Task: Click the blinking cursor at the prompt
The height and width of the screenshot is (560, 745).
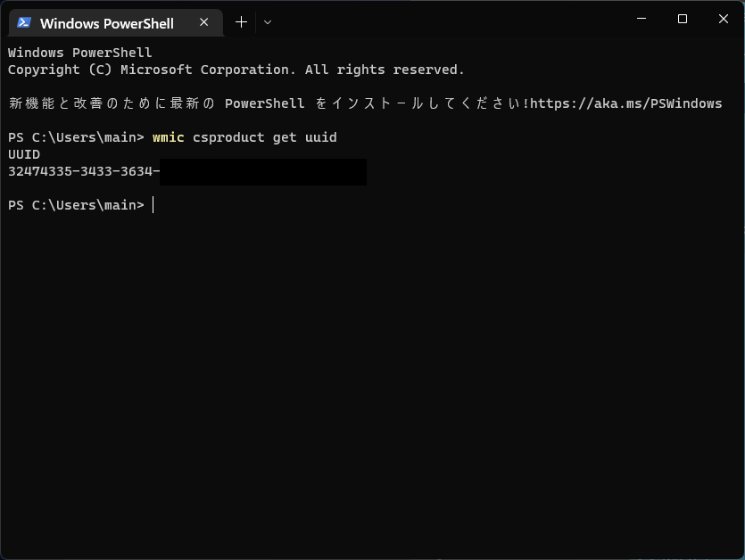Action: point(153,205)
